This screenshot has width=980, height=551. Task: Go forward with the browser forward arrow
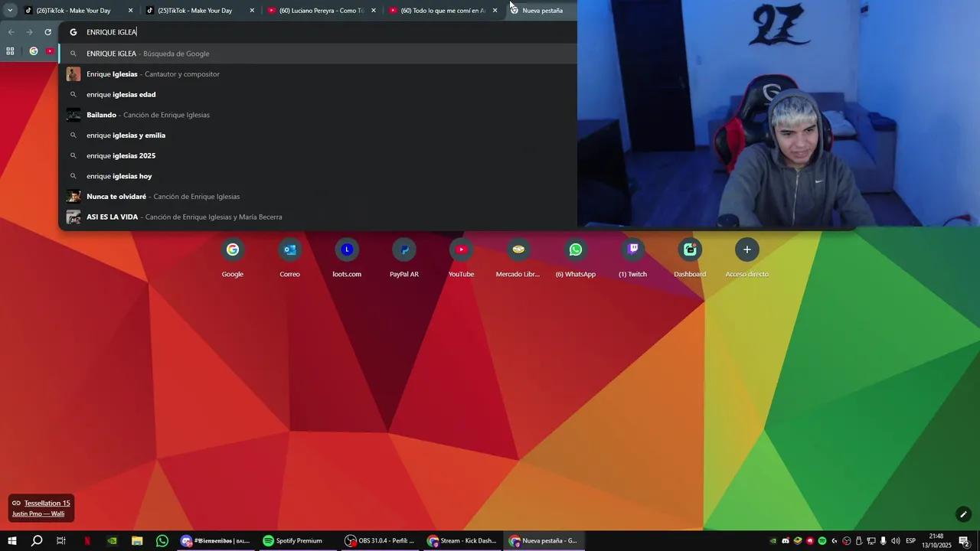(29, 32)
